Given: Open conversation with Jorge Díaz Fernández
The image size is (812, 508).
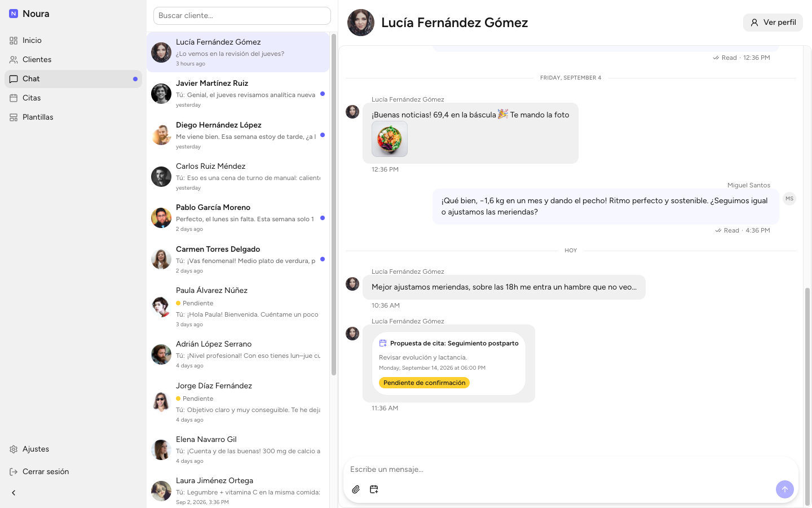Looking at the screenshot, I should pos(238,402).
